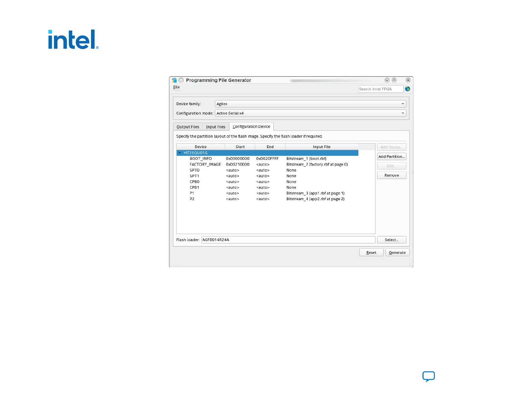Viewport: 532px width, 411px height.
Task: Select the Configuration Device tab
Action: 251,127
